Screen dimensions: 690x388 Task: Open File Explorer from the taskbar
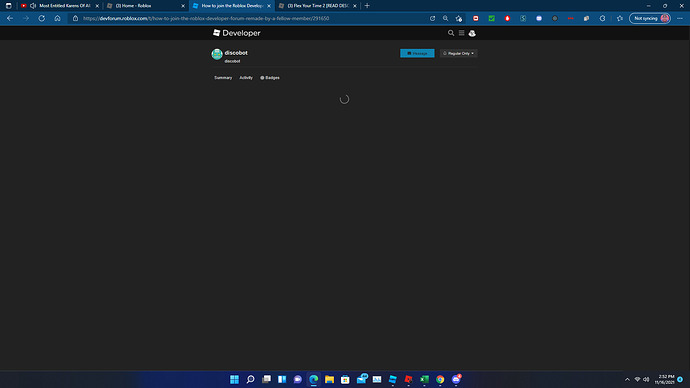(330, 379)
